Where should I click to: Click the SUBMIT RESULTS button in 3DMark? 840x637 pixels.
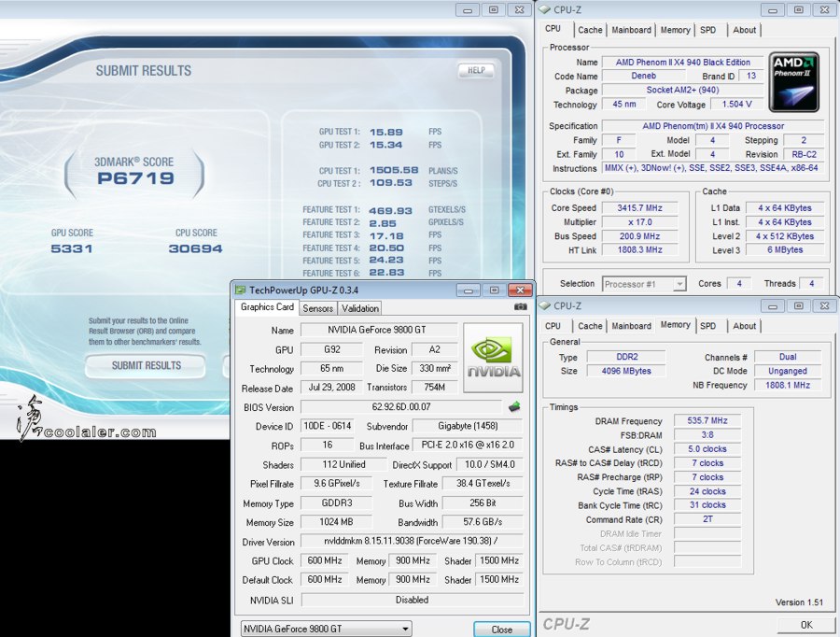pos(146,366)
